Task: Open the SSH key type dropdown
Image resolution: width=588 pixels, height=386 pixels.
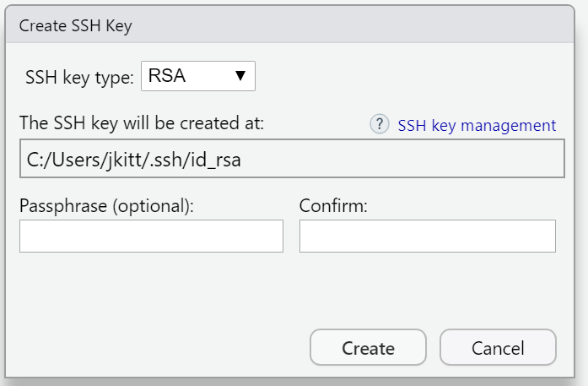Action: [x=197, y=76]
